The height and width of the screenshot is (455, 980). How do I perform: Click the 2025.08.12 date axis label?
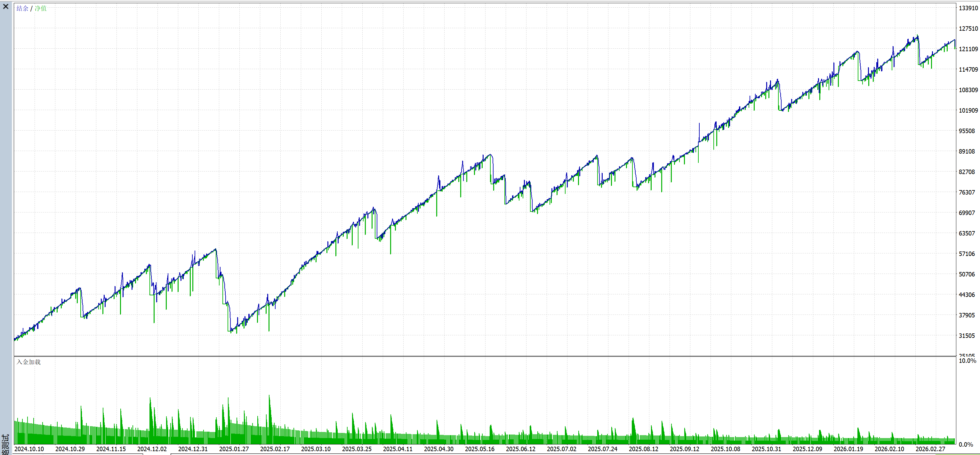(x=643, y=449)
